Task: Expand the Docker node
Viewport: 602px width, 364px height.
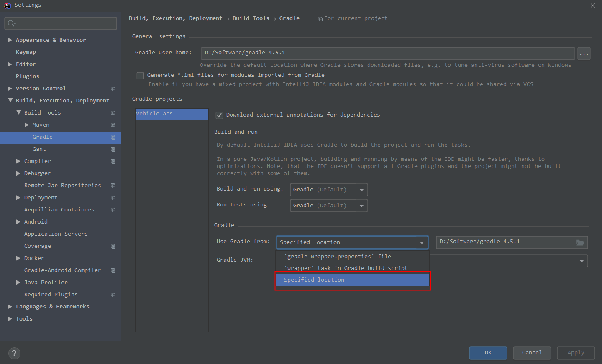Action: click(x=18, y=258)
